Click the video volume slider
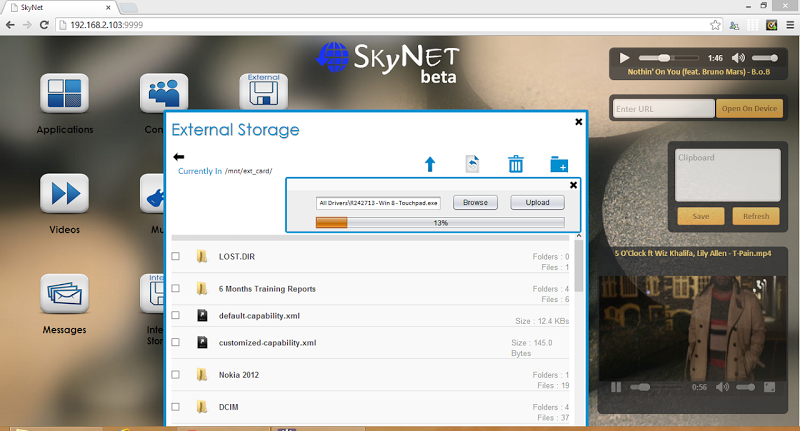Image resolution: width=800 pixels, height=431 pixels. click(x=745, y=387)
